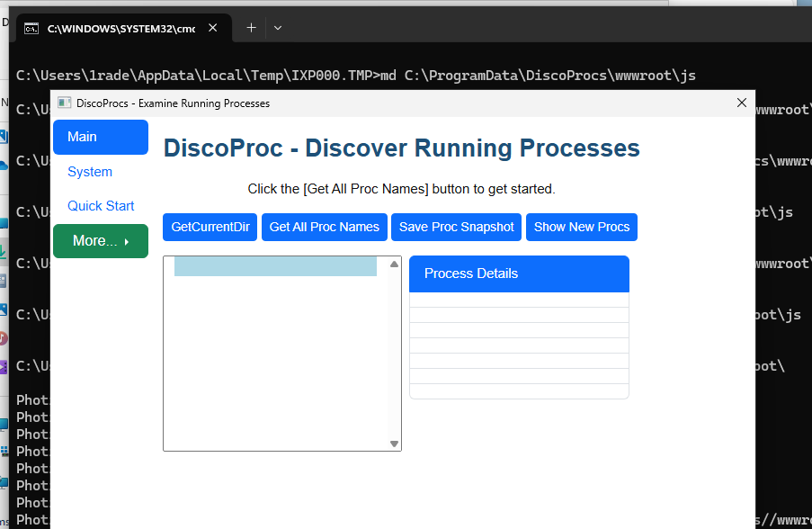Select the Main sidebar tab

pyautogui.click(x=100, y=137)
